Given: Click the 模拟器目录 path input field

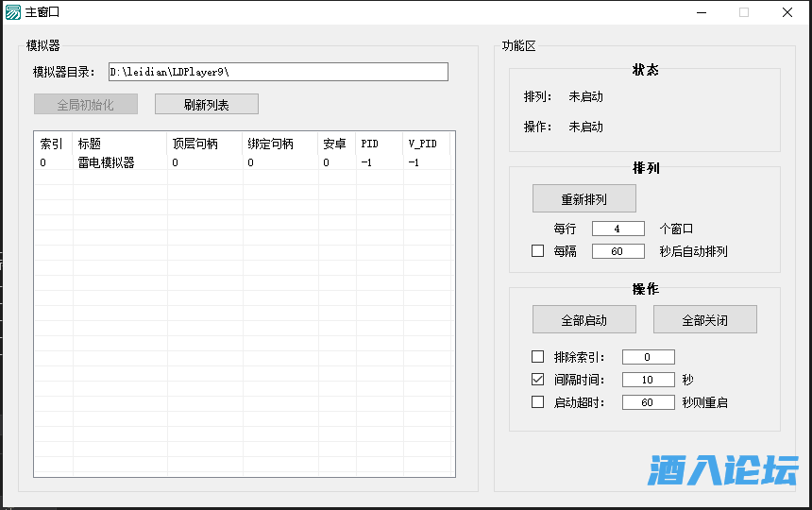Looking at the screenshot, I should point(278,72).
